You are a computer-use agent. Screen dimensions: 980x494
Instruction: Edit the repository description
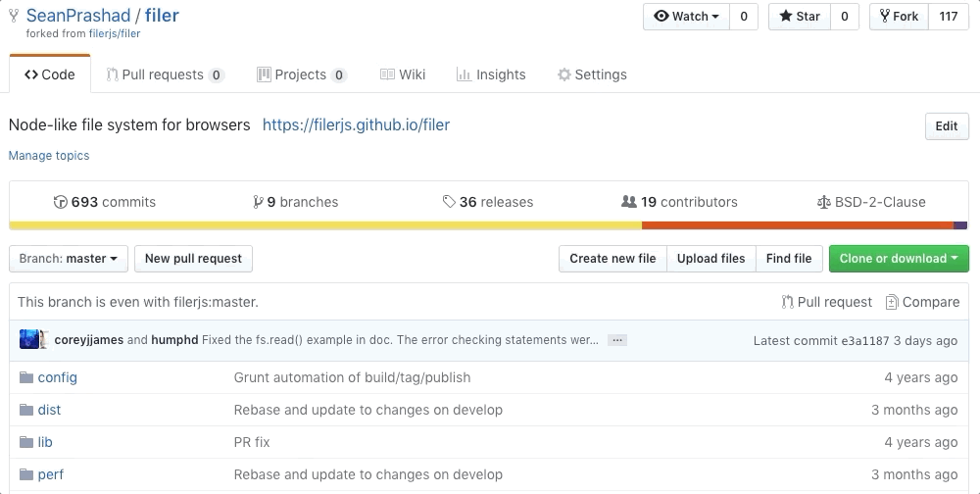[x=947, y=126]
